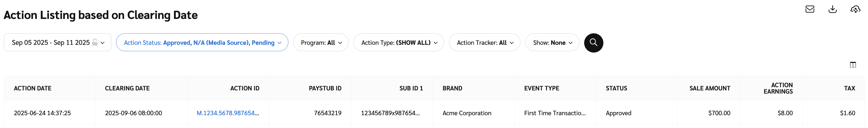The width and height of the screenshot is (868, 128).
Task: Open the Action Tracker: All dropdown
Action: (484, 42)
